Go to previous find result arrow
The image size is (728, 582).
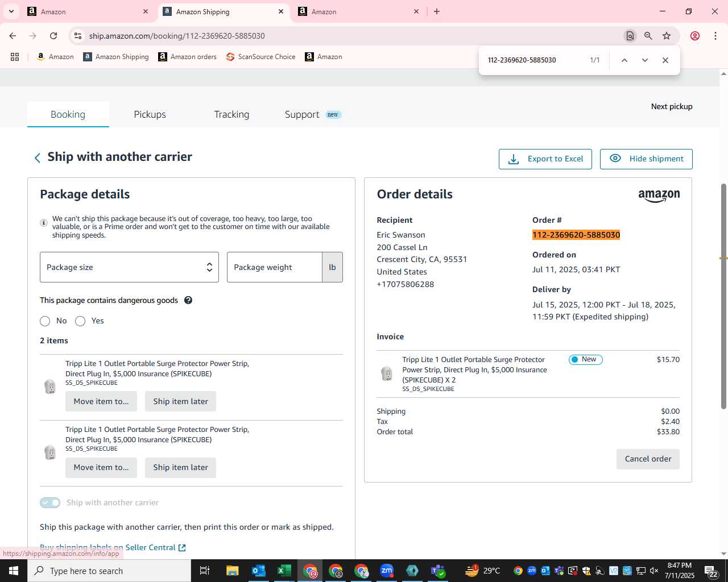tap(624, 60)
